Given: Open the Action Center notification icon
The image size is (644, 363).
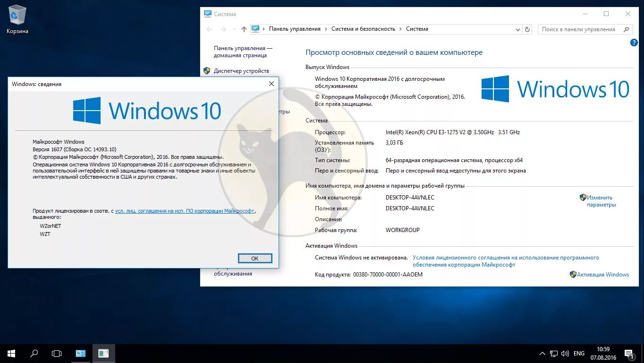Looking at the screenshot, I should pyautogui.click(x=629, y=354).
